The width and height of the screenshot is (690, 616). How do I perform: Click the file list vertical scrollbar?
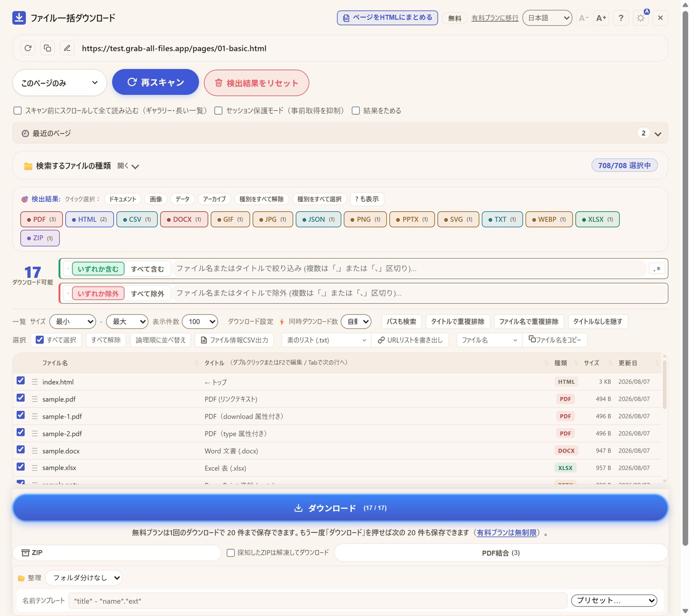click(x=665, y=384)
